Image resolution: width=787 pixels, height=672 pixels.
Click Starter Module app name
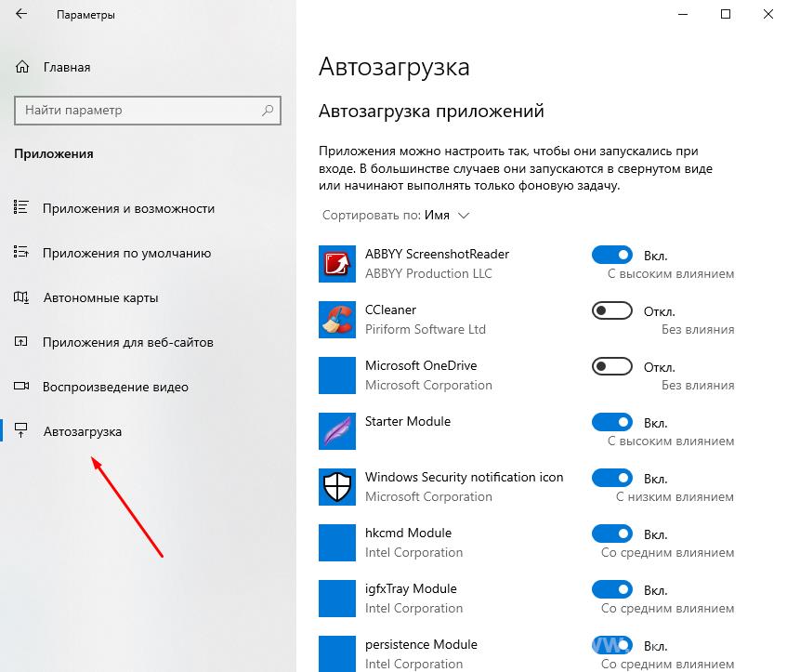pos(408,421)
